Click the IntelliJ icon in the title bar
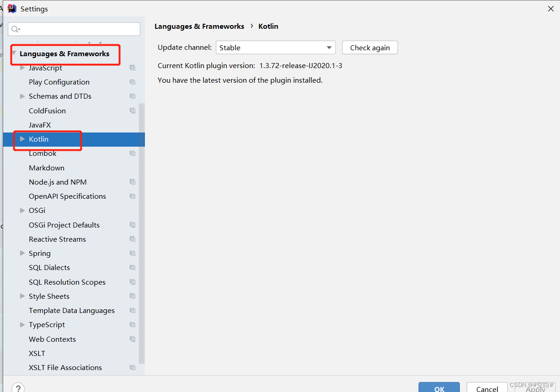Screen dimensions: 560x392 [x=12, y=8]
